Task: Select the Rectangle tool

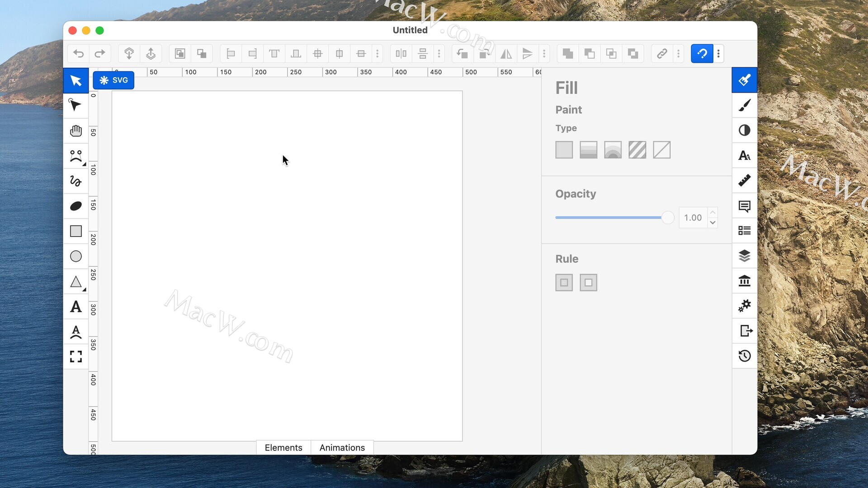Action: tap(76, 231)
